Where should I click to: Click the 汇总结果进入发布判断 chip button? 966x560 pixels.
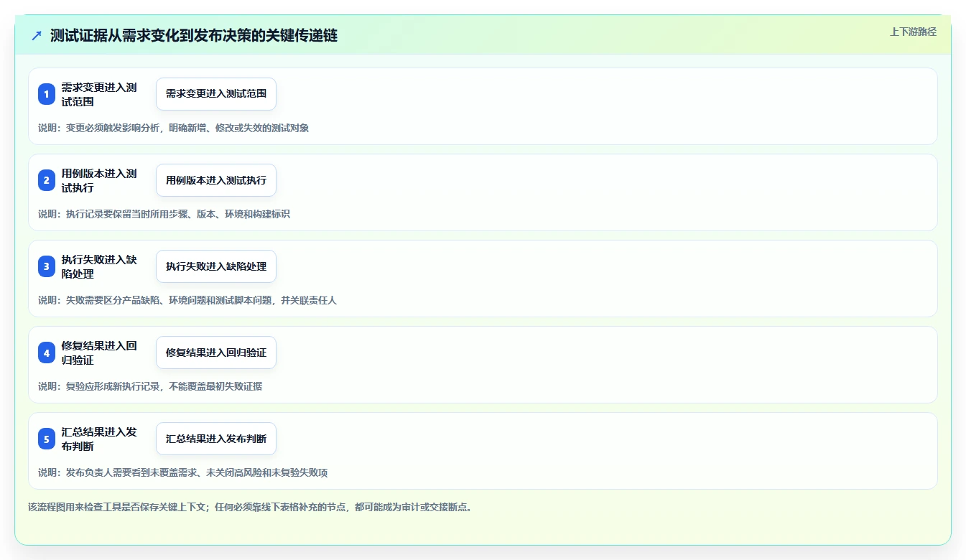coord(216,439)
